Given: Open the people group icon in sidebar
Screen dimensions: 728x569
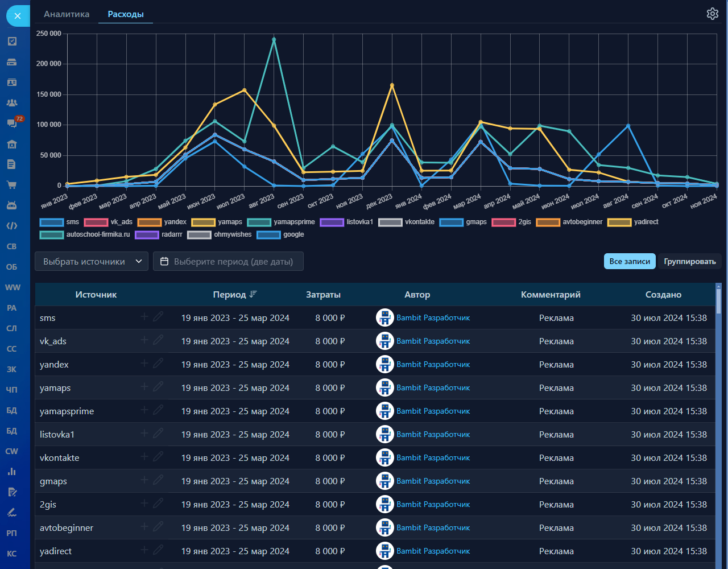Looking at the screenshot, I should click(x=12, y=103).
